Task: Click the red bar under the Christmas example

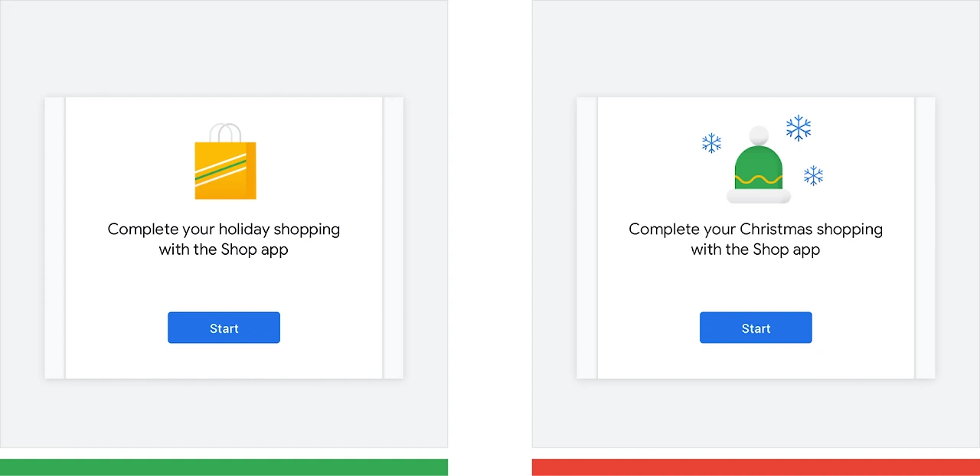Action: pyautogui.click(x=756, y=467)
